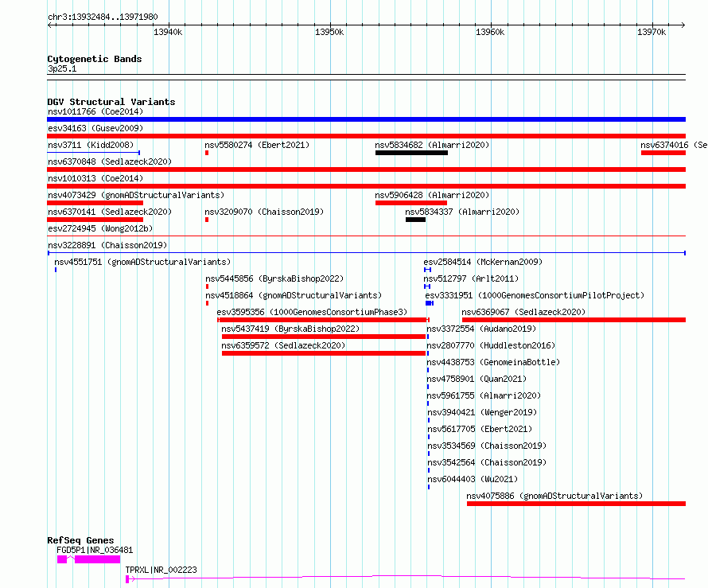Image resolution: width=708 pixels, height=588 pixels.
Task: Click the nsv5961755 (Almarri2020) label
Action: 484,395
